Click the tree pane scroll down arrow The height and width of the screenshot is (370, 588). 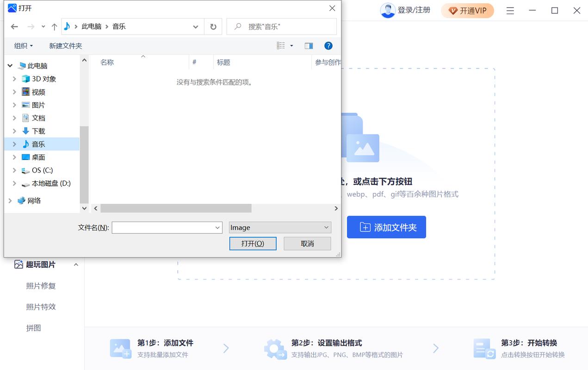(84, 209)
